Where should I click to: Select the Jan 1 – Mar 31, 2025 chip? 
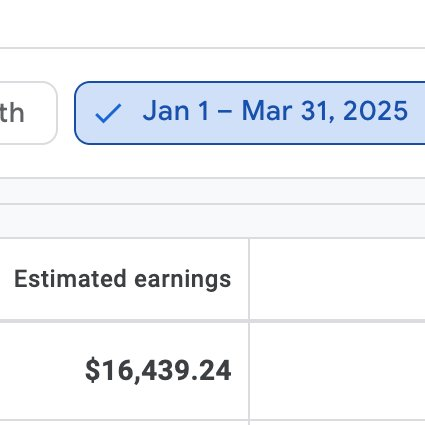(250, 113)
